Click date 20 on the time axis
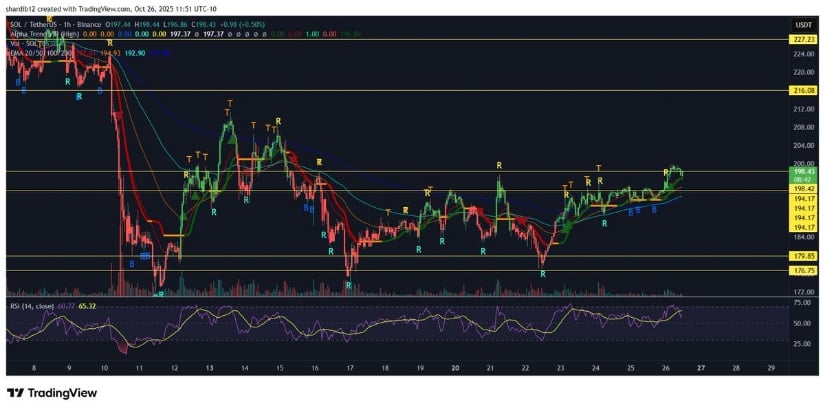 455,368
